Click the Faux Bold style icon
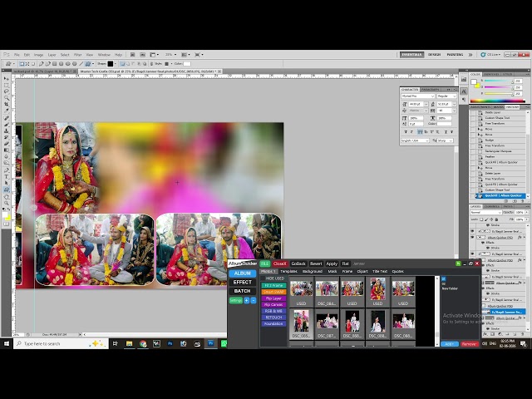Viewport: 532px width, 399px height. tap(406, 131)
